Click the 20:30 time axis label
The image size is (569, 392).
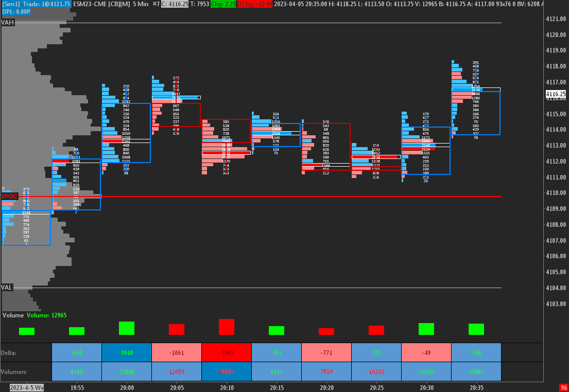pos(426,388)
